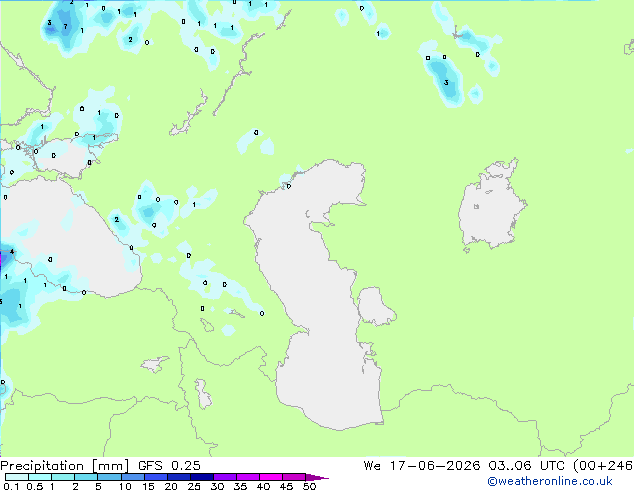Click the '03..06 UTC' time label
Screen dimensions: 634x490
526,466
